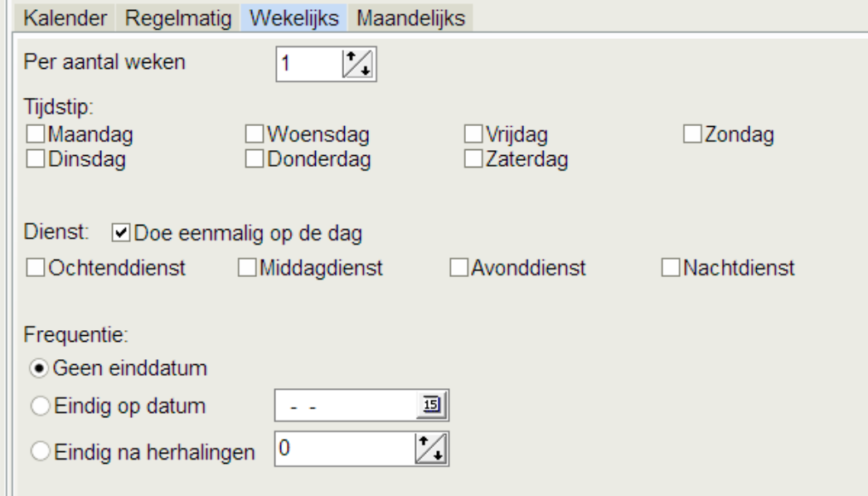Click the spinner arrows for weeks count
The height and width of the screenshot is (496, 868).
[x=358, y=66]
